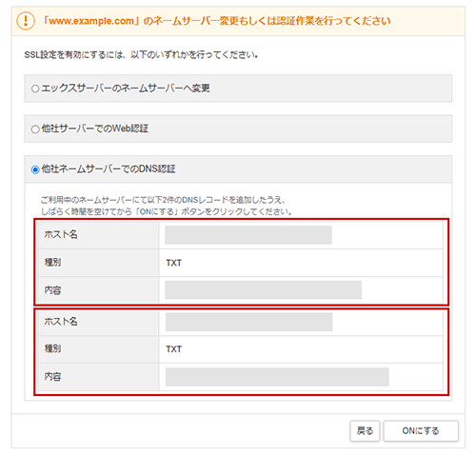Click the orange warning exclamation icon

coord(26,21)
